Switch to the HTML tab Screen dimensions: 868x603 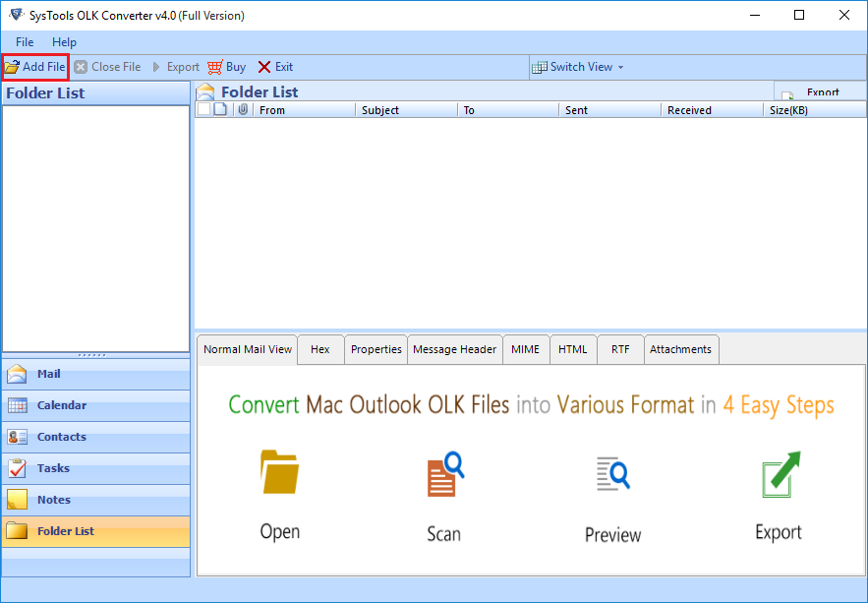point(572,349)
